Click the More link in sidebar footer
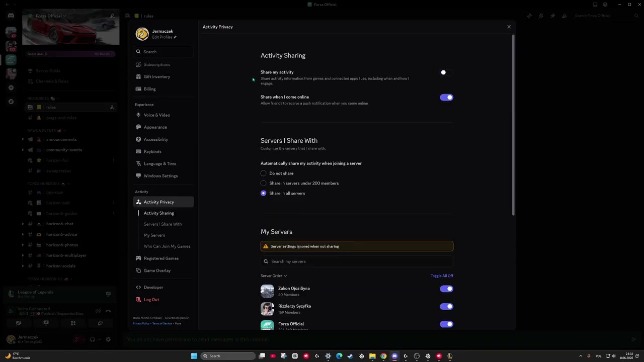The image size is (644, 362). click(x=178, y=323)
